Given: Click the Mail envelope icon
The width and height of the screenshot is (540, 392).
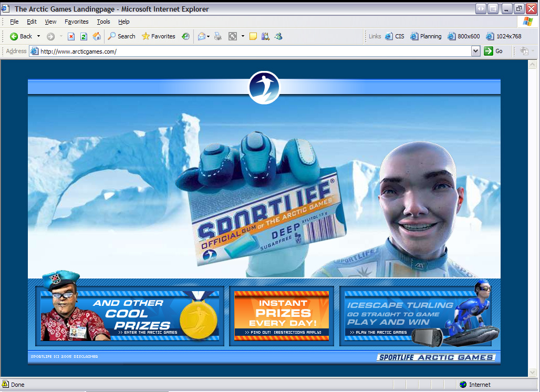Looking at the screenshot, I should [202, 36].
